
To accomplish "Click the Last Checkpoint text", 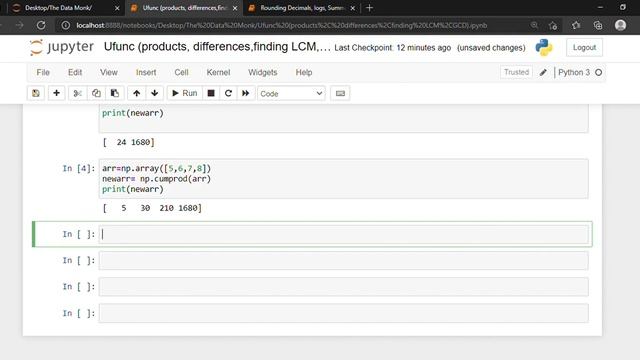I will pos(393,48).
